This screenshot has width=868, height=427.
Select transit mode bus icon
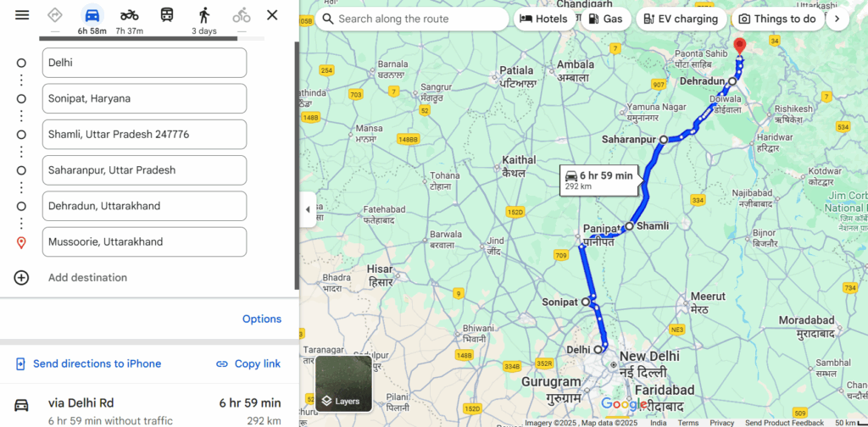pos(167,15)
